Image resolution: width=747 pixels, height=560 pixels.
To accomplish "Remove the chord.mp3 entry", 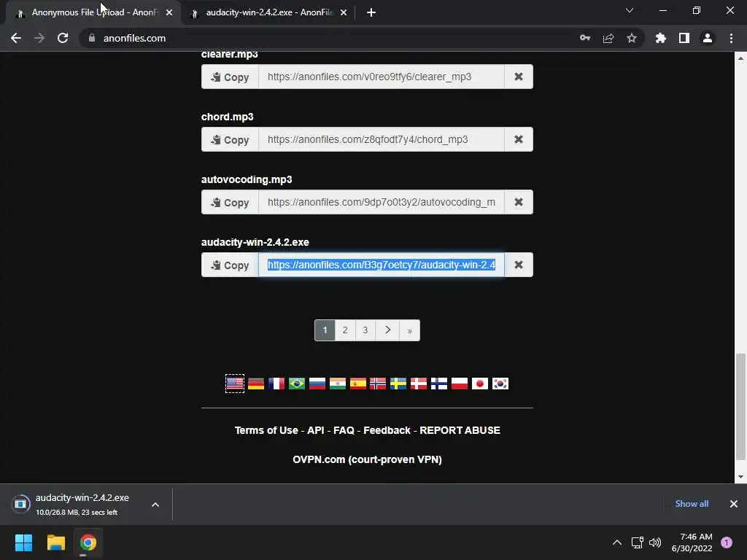I will (x=519, y=139).
